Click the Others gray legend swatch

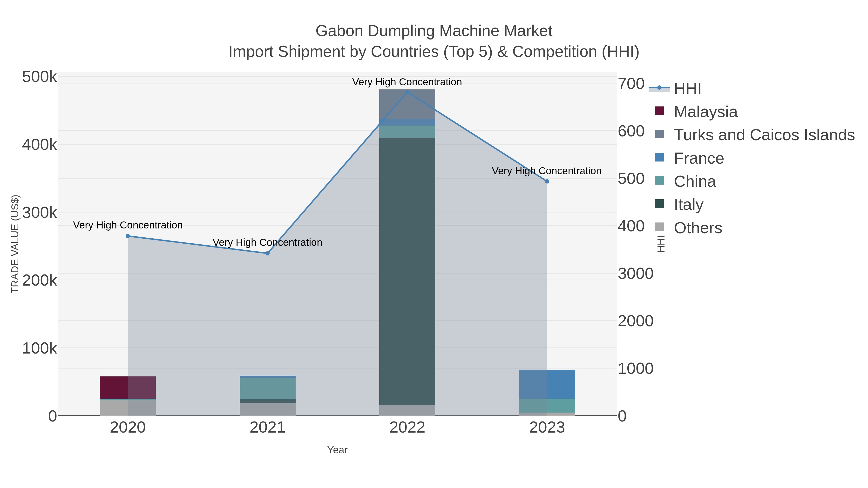coord(659,227)
